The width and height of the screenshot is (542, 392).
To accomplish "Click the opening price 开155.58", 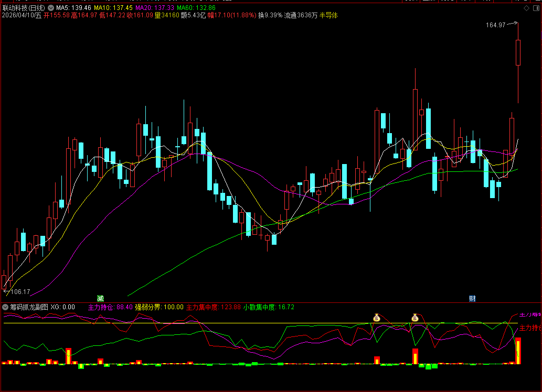I will click(x=56, y=15).
